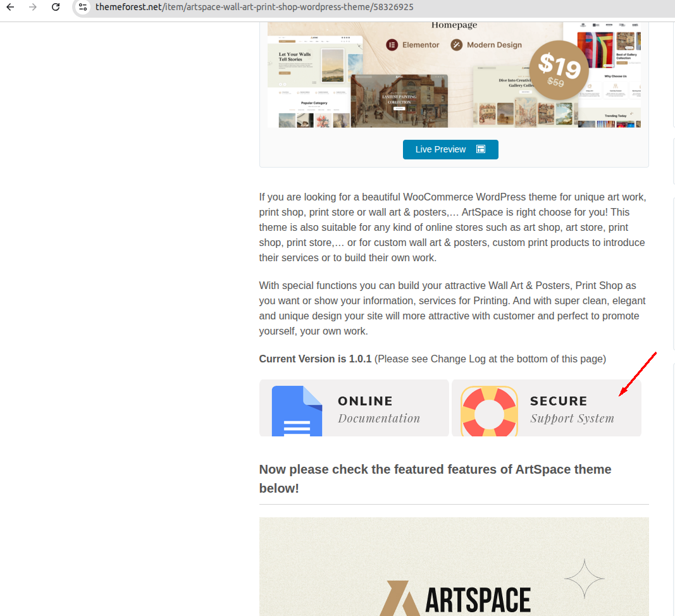Open the Online Documentation banner
The height and width of the screenshot is (616, 675).
point(354,408)
